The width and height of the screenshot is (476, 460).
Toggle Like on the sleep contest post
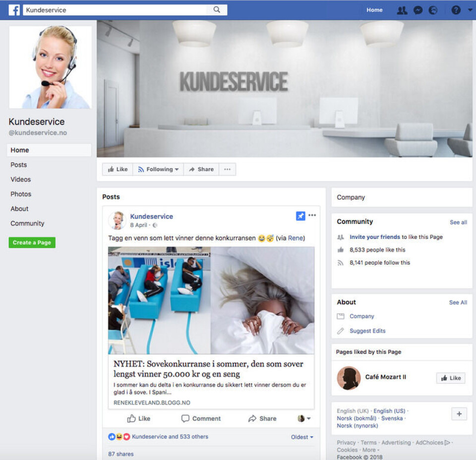pyautogui.click(x=139, y=418)
